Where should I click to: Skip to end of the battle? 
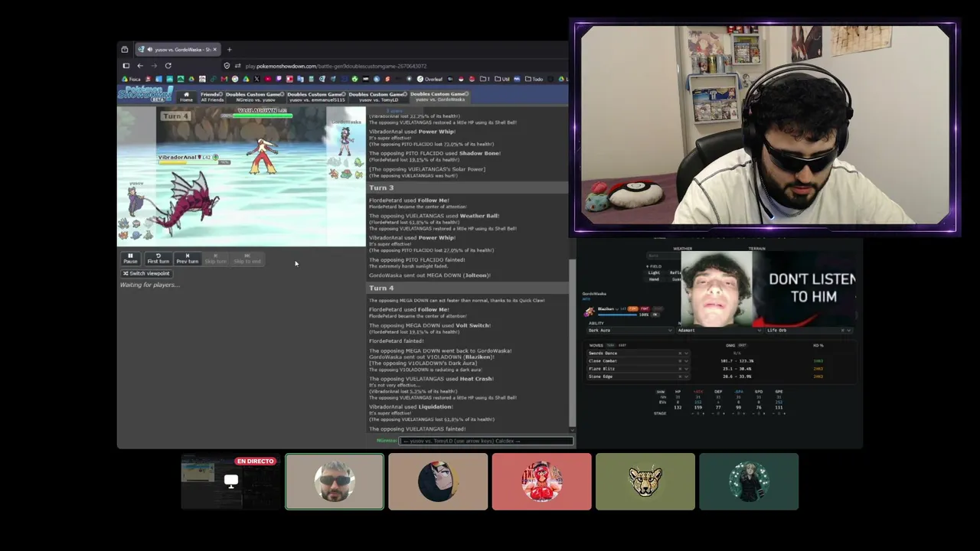pyautogui.click(x=247, y=259)
